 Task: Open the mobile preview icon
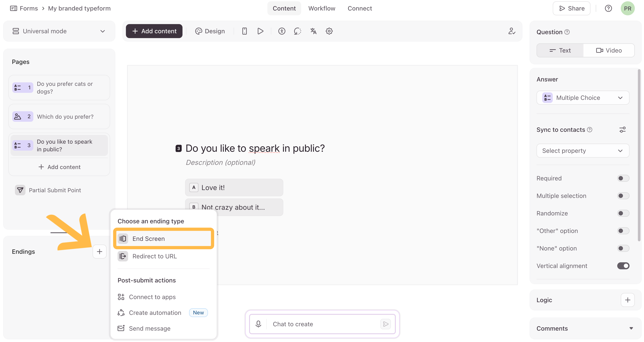pos(244,31)
